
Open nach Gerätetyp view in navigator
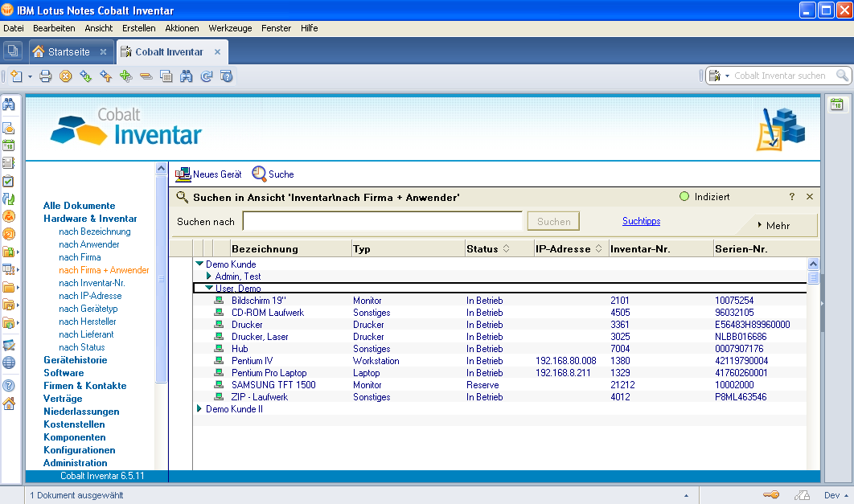tap(88, 309)
